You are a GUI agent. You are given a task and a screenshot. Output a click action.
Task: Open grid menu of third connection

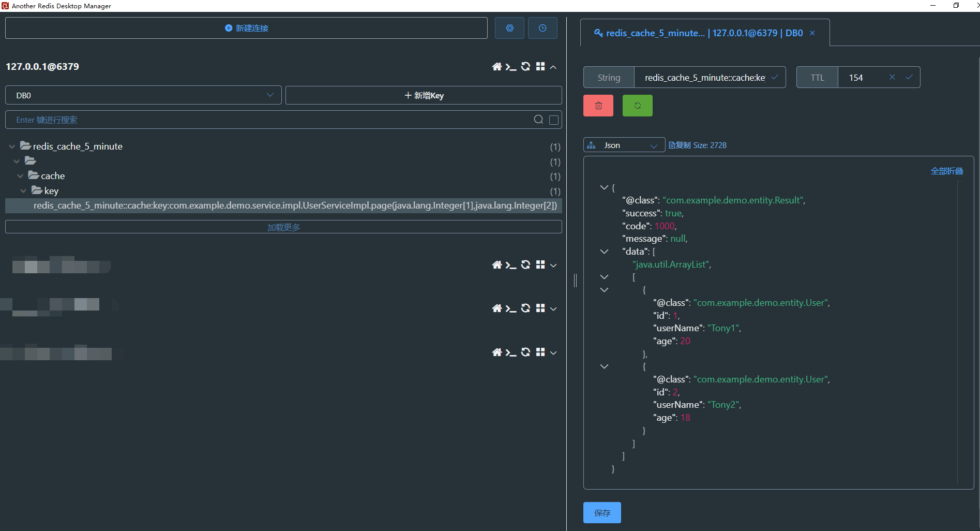(x=540, y=308)
